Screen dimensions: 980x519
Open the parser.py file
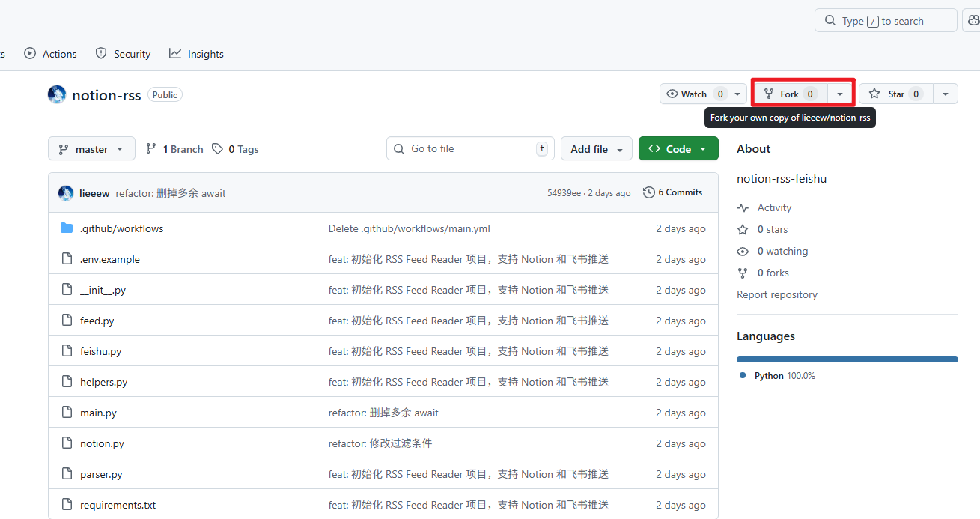pos(102,474)
